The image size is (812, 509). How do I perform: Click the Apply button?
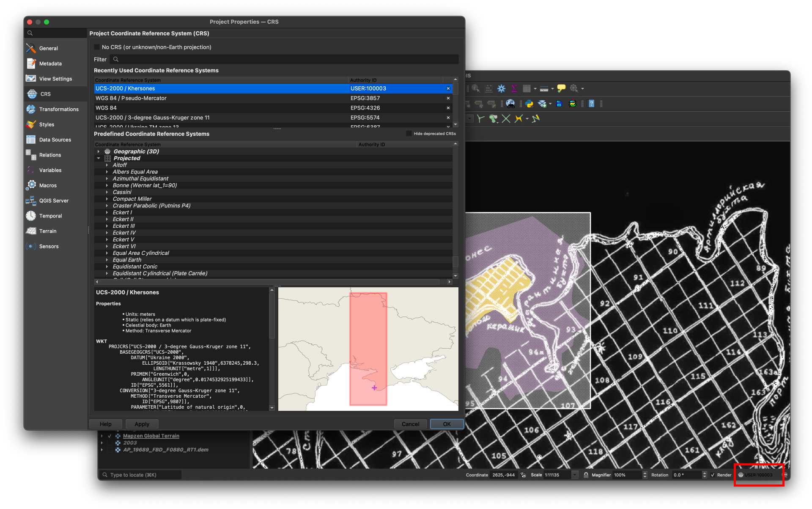pos(142,424)
